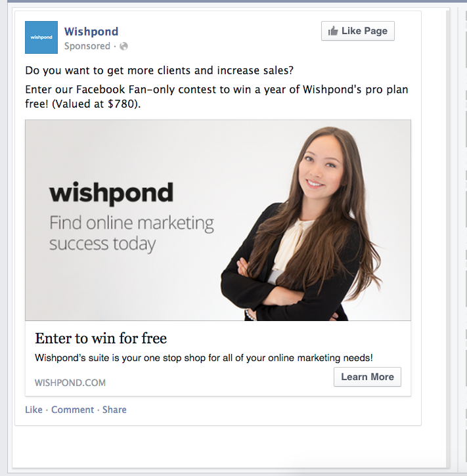The image size is (467, 476).
Task: Click the woman in the ad photo
Action: [x=303, y=223]
